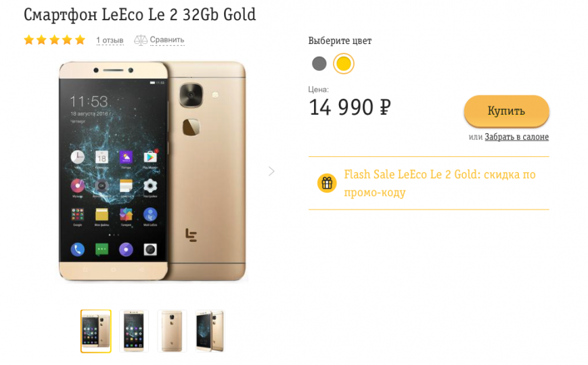Open the Забрать в салоне link

[516, 137]
